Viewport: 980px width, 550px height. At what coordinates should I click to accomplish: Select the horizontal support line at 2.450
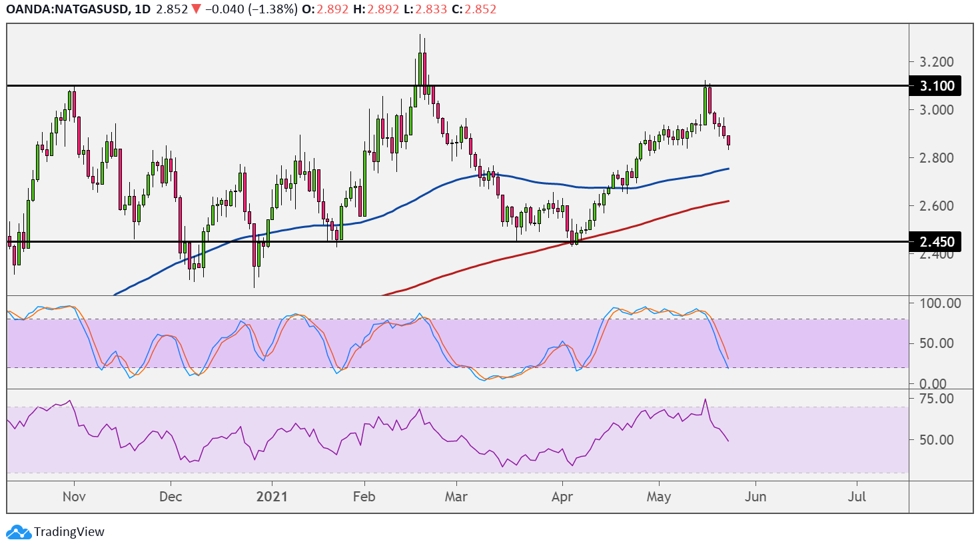point(458,241)
